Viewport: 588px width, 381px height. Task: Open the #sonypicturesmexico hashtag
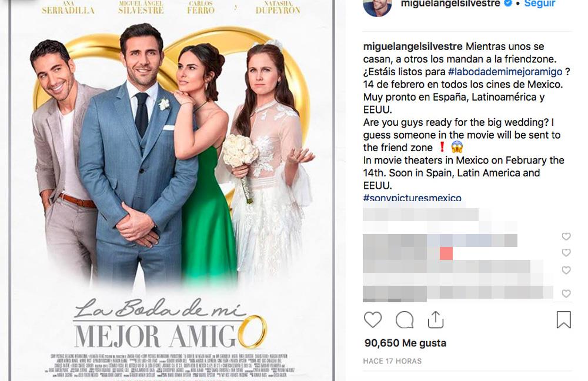click(x=412, y=198)
